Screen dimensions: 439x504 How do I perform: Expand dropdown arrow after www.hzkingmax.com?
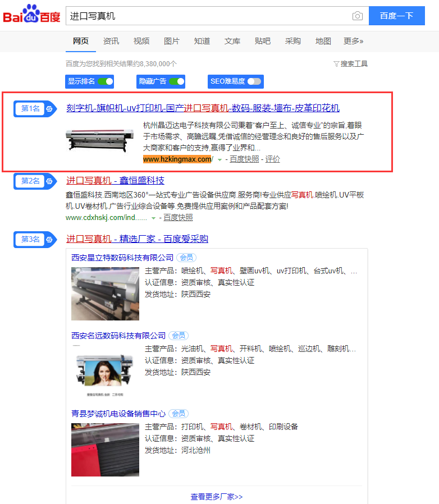coord(219,159)
